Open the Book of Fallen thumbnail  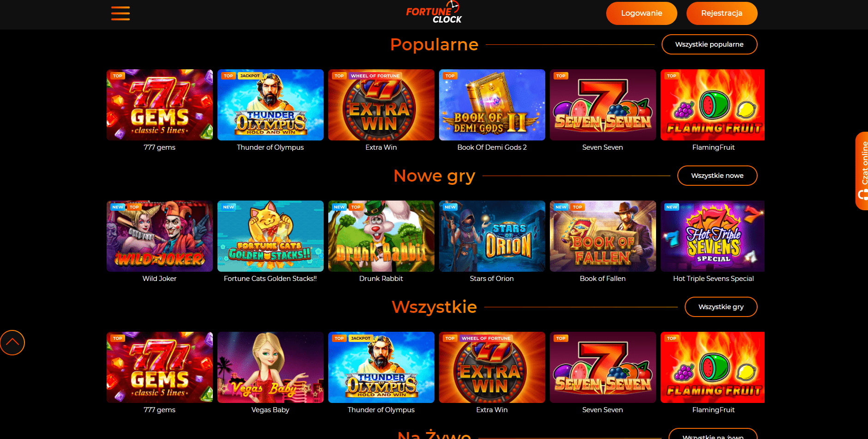tap(603, 236)
